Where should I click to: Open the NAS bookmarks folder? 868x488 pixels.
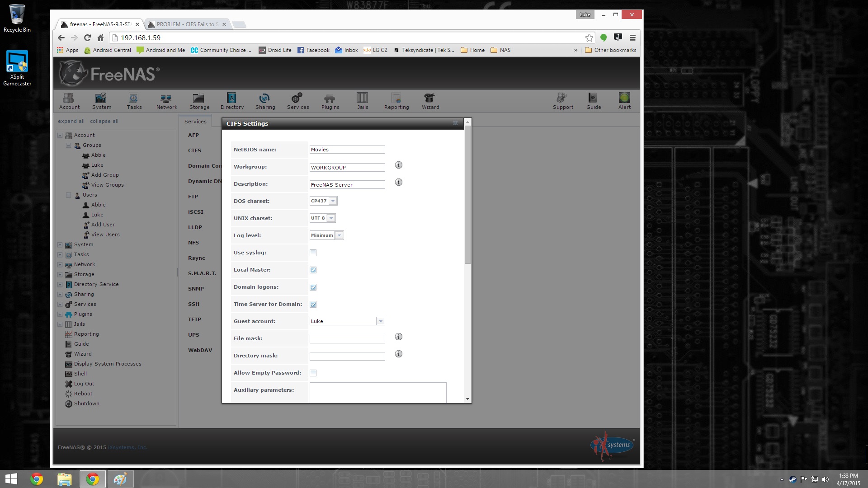pos(500,50)
